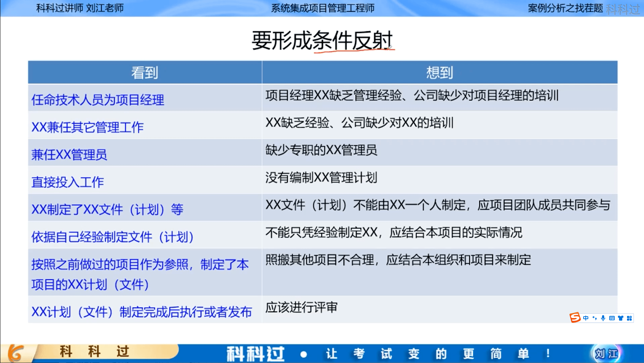The width and height of the screenshot is (644, 363).
Task: Click the 刘江 badge in the footer
Action: [606, 354]
